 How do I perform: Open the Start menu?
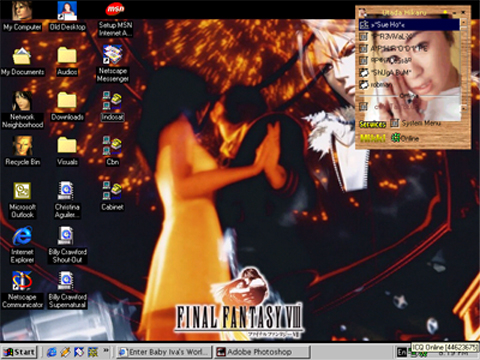(x=19, y=352)
